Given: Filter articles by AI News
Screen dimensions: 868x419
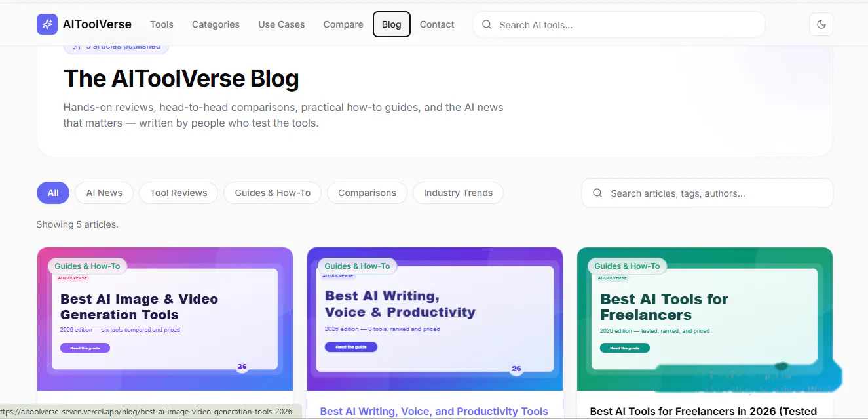Looking at the screenshot, I should [x=104, y=193].
